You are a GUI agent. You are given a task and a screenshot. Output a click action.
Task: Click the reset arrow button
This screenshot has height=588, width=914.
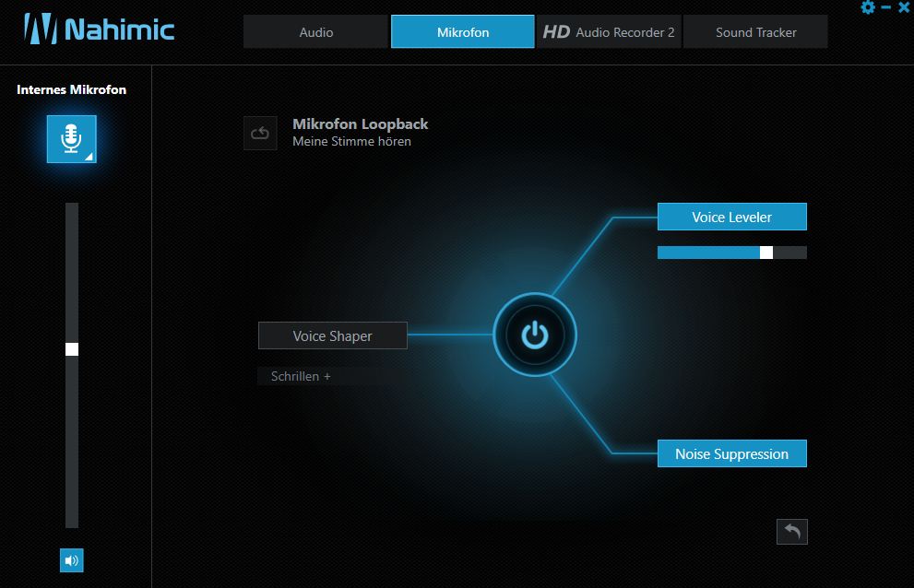pyautogui.click(x=791, y=532)
